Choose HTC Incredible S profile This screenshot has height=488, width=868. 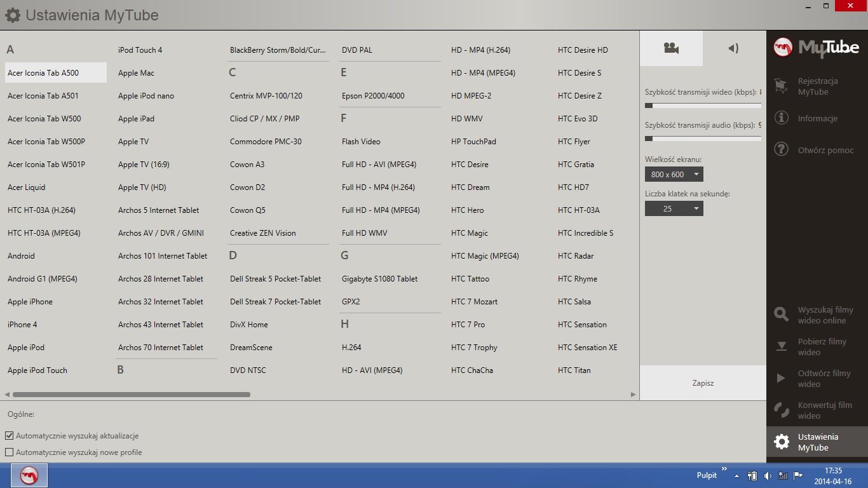coord(586,233)
